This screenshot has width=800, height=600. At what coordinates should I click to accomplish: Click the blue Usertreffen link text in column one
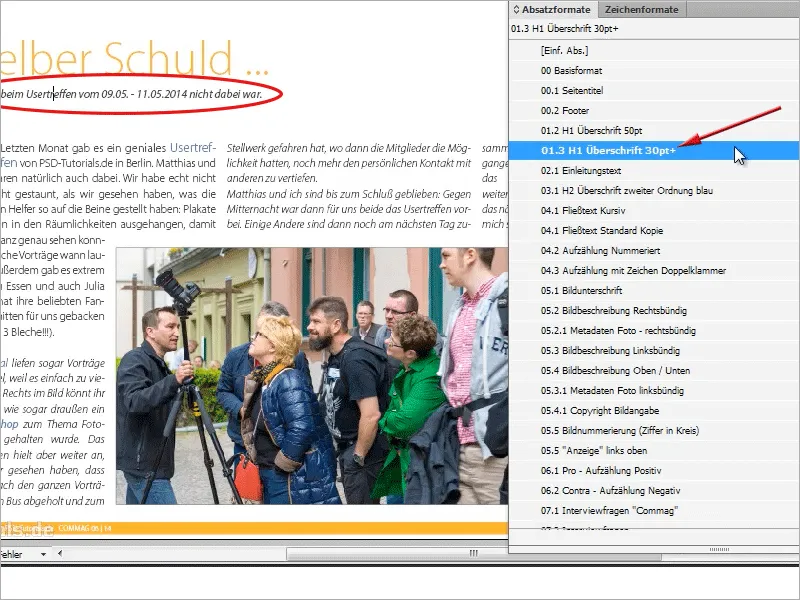[193, 148]
